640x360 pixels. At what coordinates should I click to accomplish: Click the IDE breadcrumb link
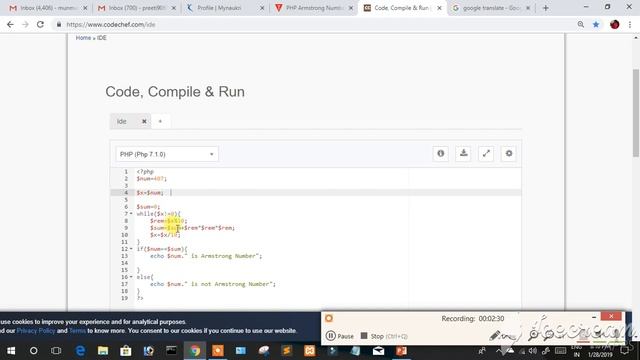point(102,38)
